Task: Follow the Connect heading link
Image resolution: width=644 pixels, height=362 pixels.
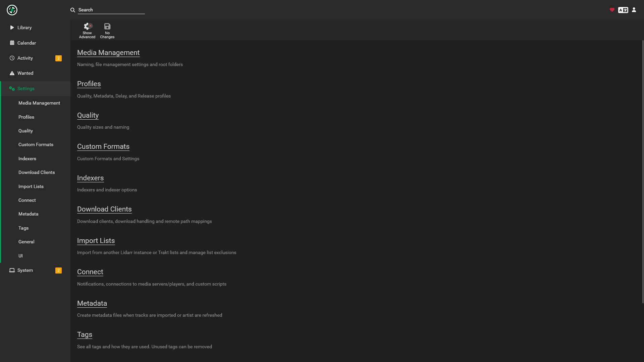Action: pyautogui.click(x=90, y=272)
